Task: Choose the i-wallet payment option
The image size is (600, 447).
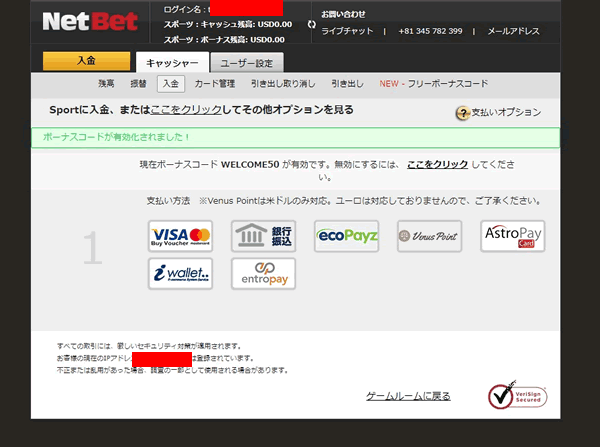Action: click(x=180, y=274)
